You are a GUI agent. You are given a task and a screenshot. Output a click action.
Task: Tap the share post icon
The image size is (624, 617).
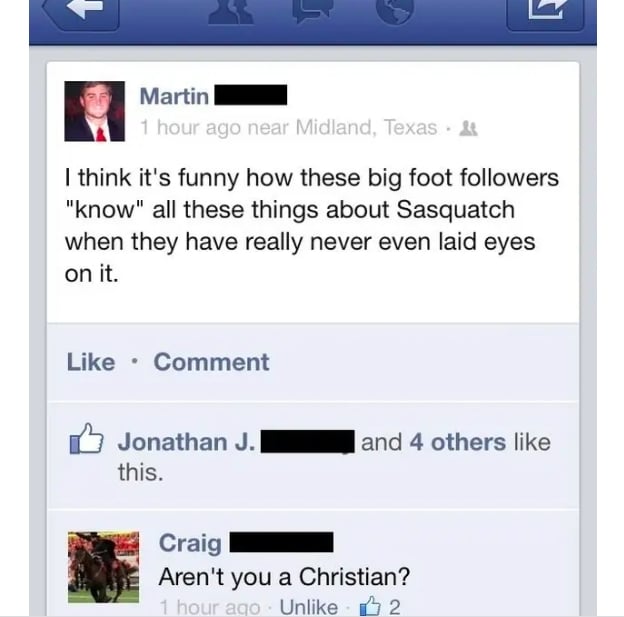pos(545,12)
